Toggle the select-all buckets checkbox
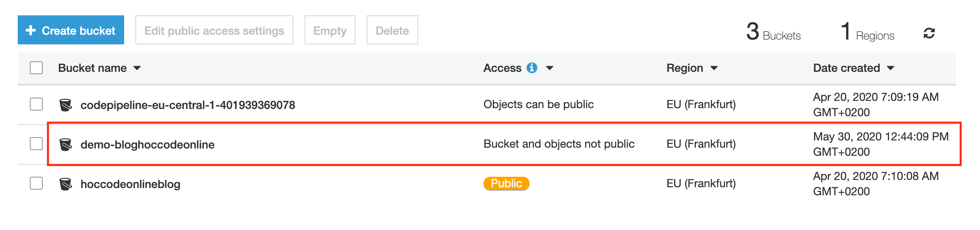 point(36,68)
